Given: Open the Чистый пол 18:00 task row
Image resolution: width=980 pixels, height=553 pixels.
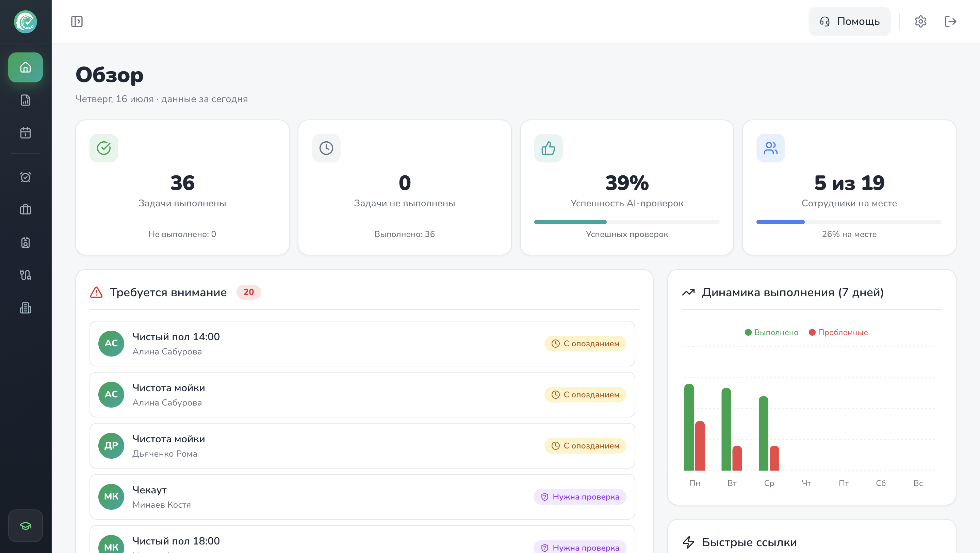Looking at the screenshot, I should pos(362,539).
